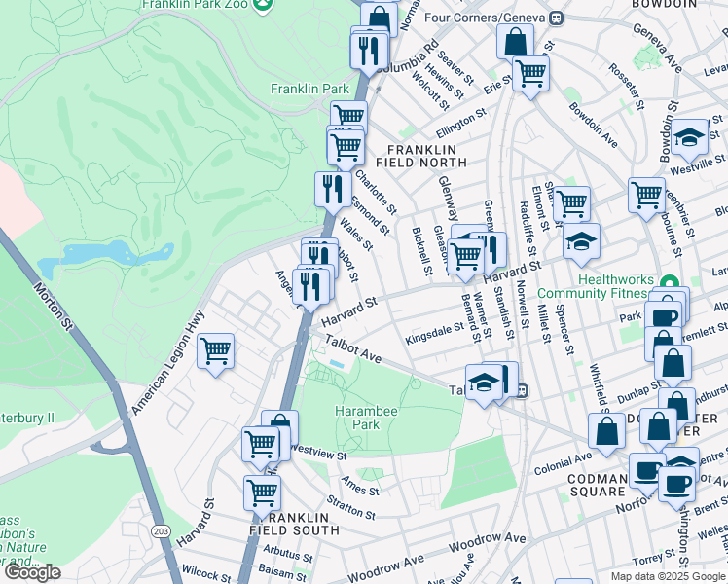Click the Map data ©2025 Google attribution
This screenshot has width=728, height=584.
coord(668,576)
